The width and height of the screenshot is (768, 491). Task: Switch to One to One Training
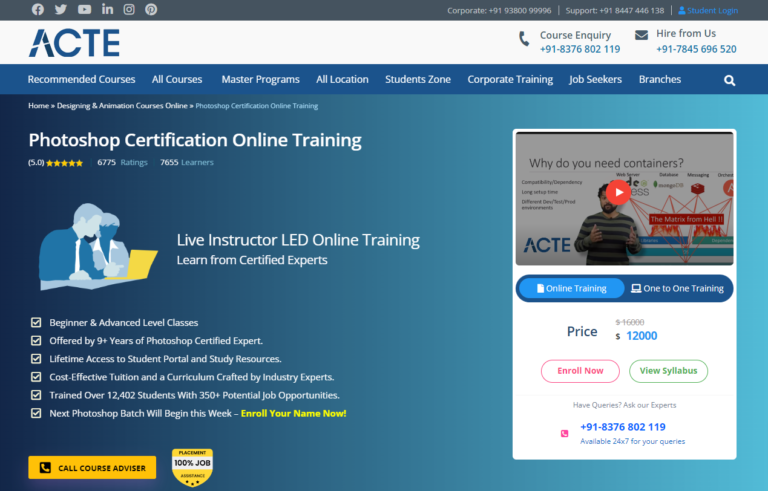677,288
